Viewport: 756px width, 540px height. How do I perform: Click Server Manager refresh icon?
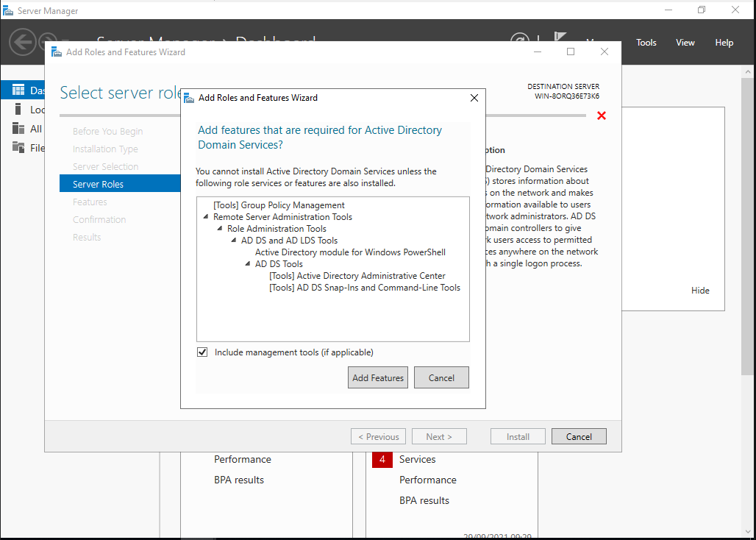click(520, 38)
